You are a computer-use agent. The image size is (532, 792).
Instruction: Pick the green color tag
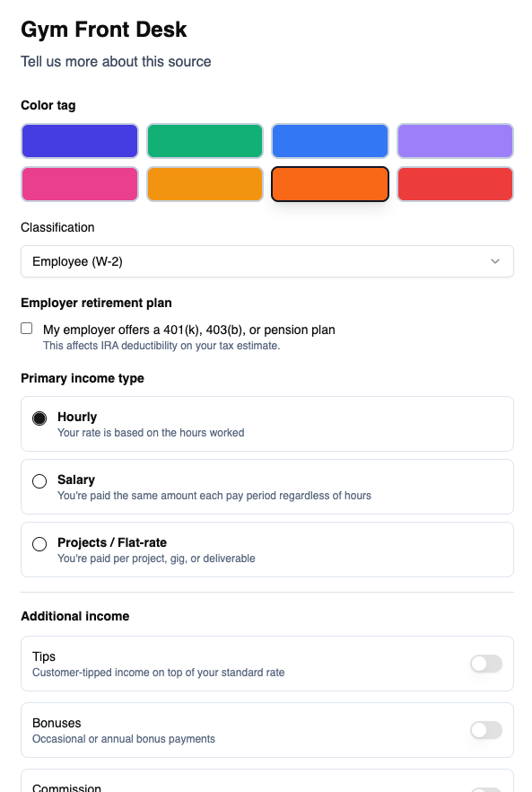(x=205, y=141)
